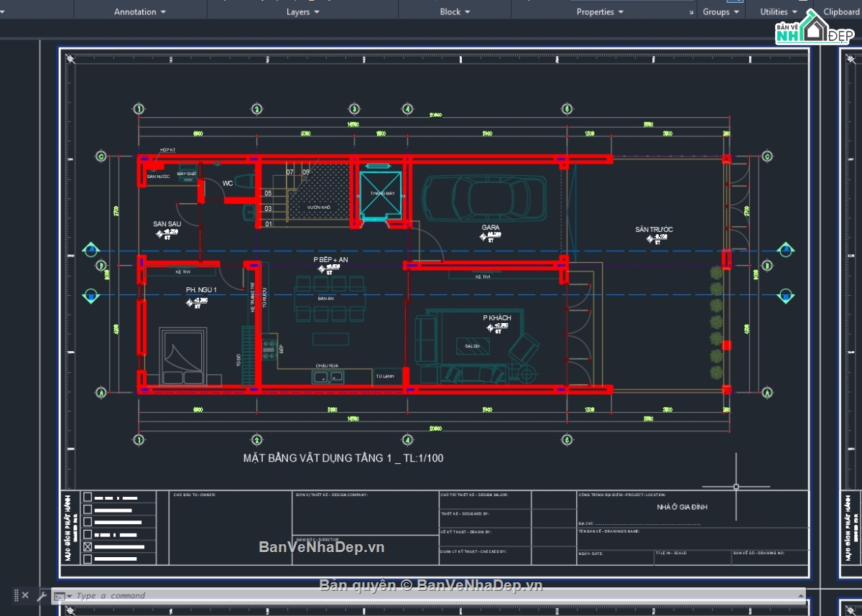
Task: Click the bottom checkbox in title block
Action: pos(88,559)
